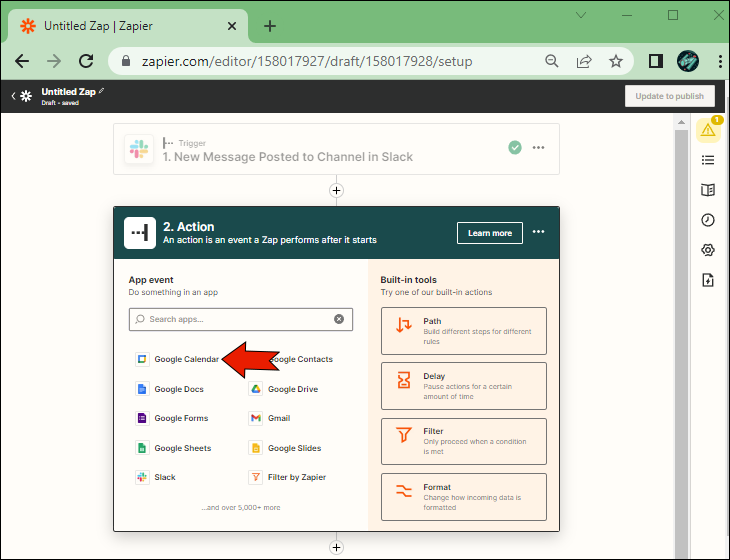Image resolution: width=730 pixels, height=560 pixels.
Task: Add a step below the Action
Action: coord(337,547)
